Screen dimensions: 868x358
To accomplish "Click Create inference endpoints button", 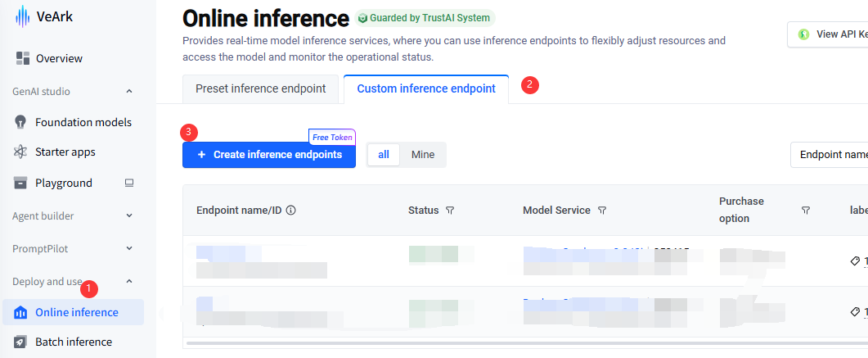I will click(269, 155).
